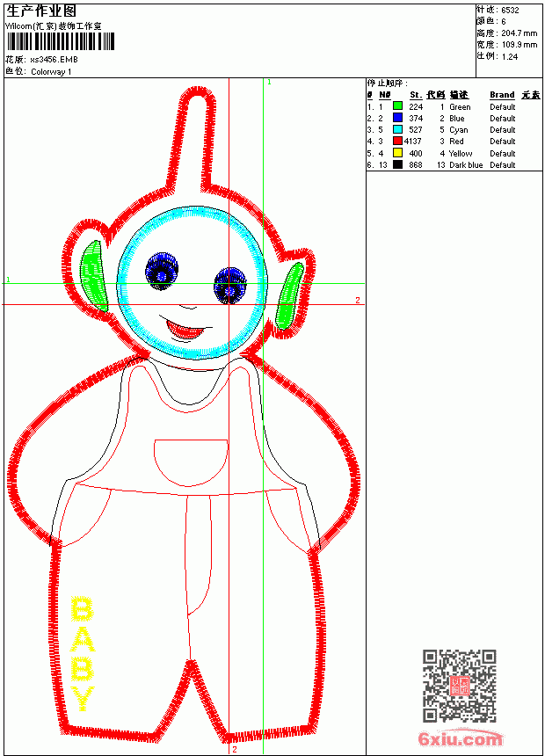Click the QR code image
545x756 pixels.
[x=460, y=685]
